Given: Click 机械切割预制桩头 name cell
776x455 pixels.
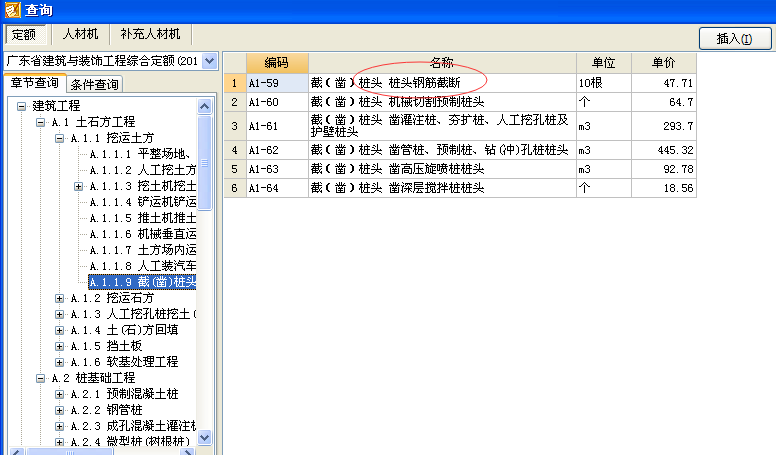Looking at the screenshot, I should [x=442, y=102].
